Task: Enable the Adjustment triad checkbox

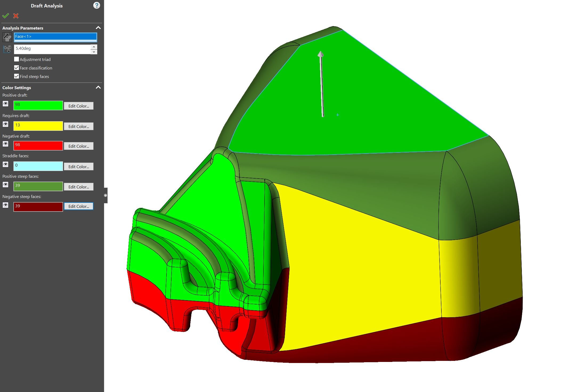Action: (17, 59)
